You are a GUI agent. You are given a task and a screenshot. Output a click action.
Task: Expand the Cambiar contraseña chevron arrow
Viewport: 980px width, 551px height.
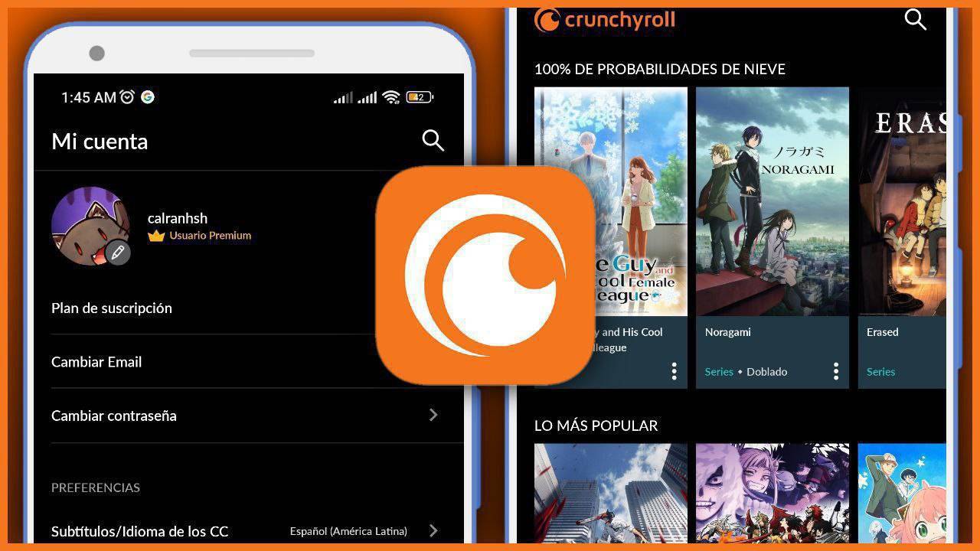pos(433,415)
